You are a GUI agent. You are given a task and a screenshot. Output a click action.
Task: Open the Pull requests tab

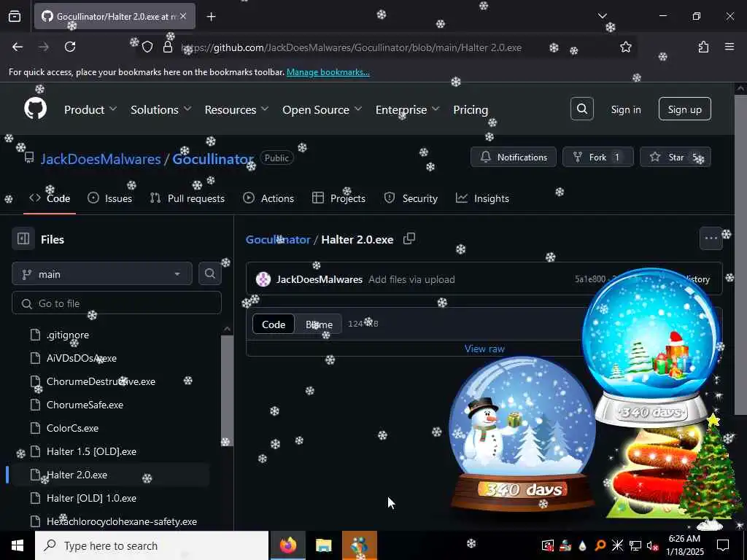187,198
